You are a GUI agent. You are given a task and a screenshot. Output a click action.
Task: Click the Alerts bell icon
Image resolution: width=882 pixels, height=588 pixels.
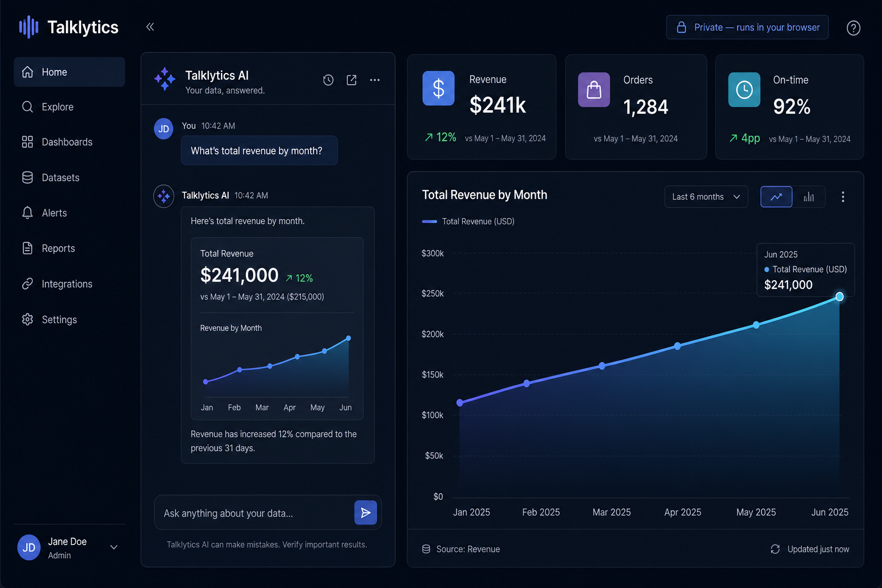click(28, 213)
